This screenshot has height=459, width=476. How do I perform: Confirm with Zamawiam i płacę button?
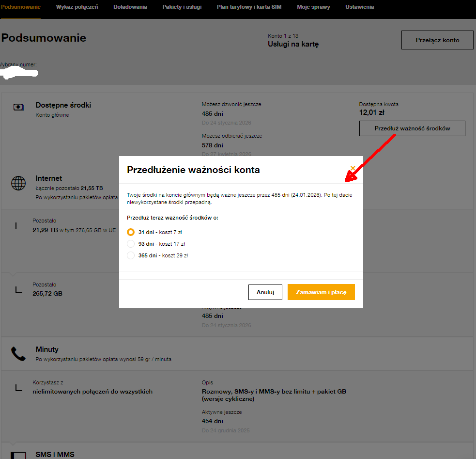[321, 292]
